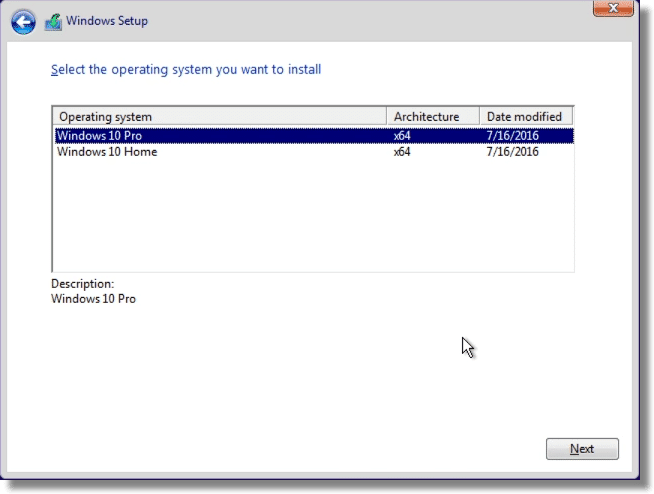This screenshot has width=654, height=494.
Task: Click the Windows 10 Pro description text
Action: point(93,299)
